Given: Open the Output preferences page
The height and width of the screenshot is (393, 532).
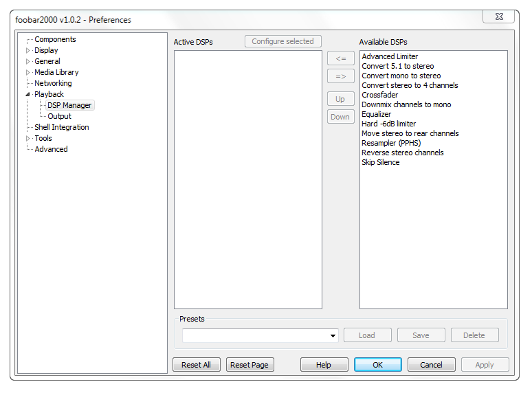Looking at the screenshot, I should [x=59, y=116].
